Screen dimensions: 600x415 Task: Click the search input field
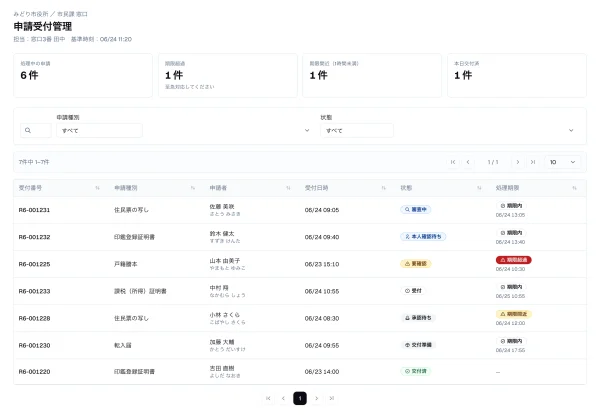(x=36, y=130)
